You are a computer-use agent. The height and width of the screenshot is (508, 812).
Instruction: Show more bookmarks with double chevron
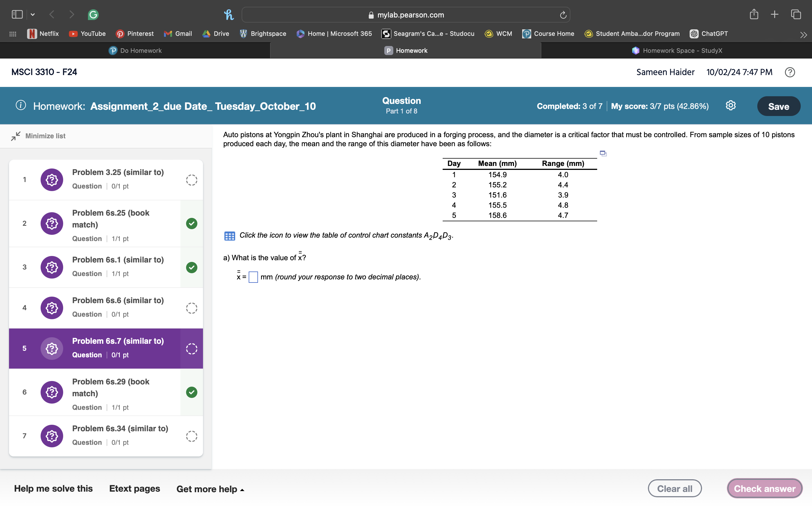click(x=803, y=35)
